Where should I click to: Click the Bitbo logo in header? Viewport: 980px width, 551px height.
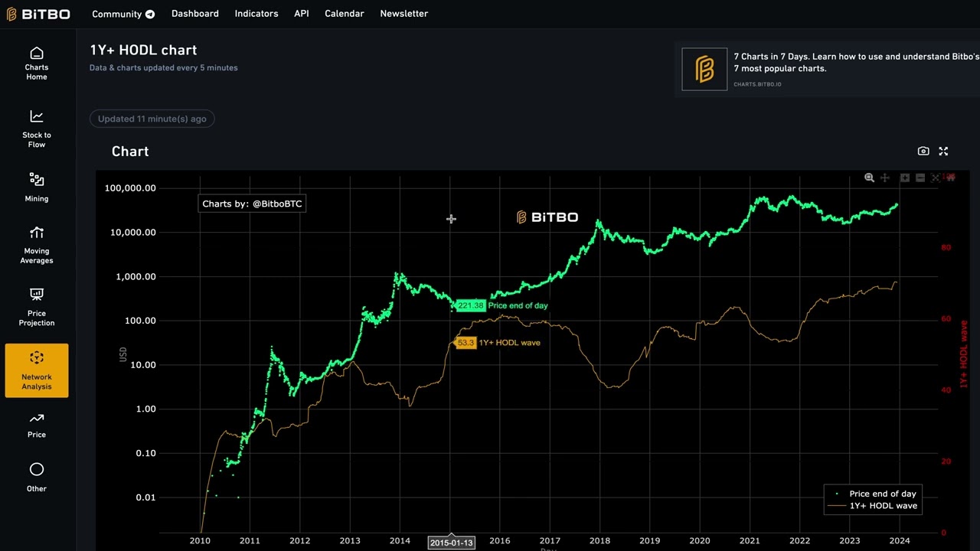(38, 14)
